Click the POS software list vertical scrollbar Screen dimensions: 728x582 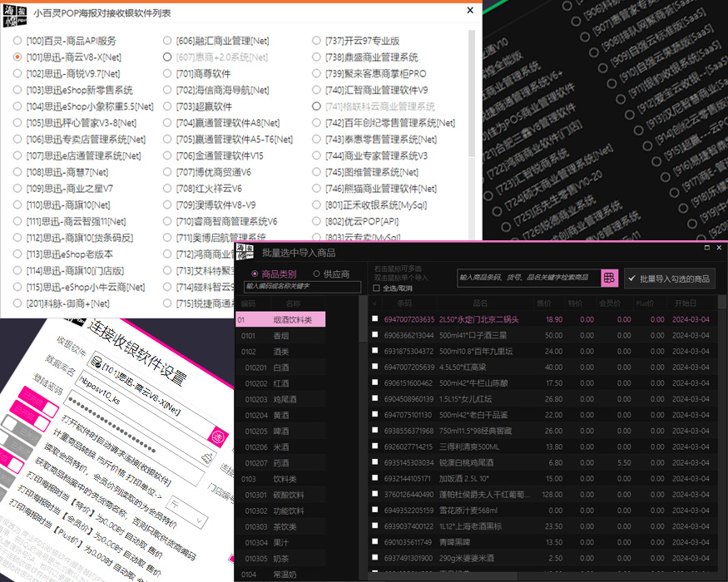[472, 93]
